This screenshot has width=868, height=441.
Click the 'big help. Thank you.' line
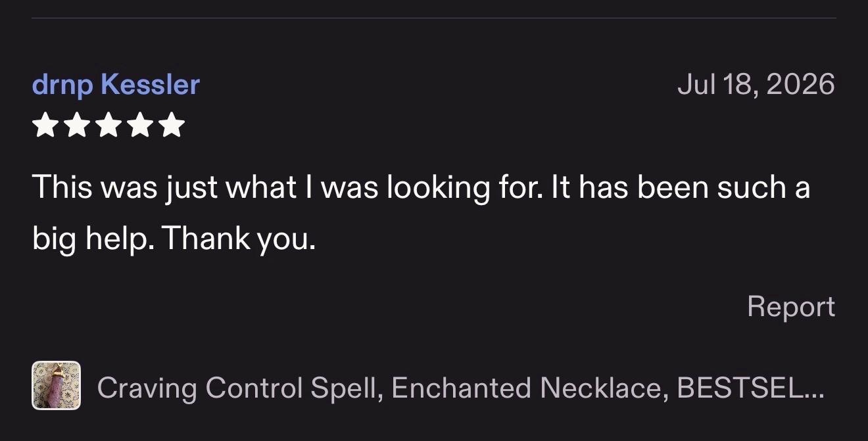coord(174,239)
